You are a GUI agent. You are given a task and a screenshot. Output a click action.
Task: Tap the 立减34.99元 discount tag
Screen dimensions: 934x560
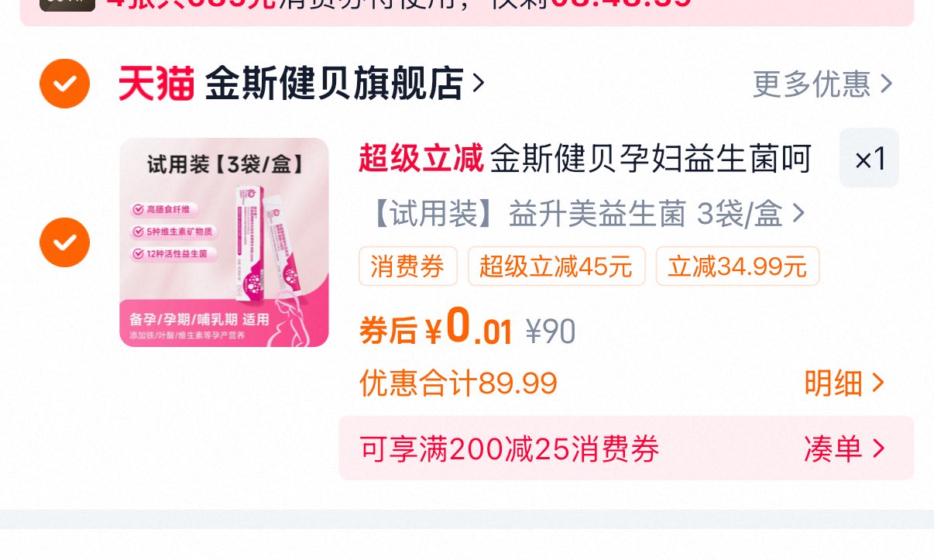pyautogui.click(x=737, y=266)
